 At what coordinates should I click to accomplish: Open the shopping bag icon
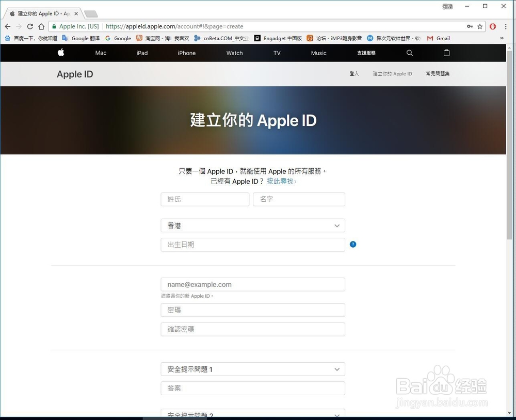446,53
